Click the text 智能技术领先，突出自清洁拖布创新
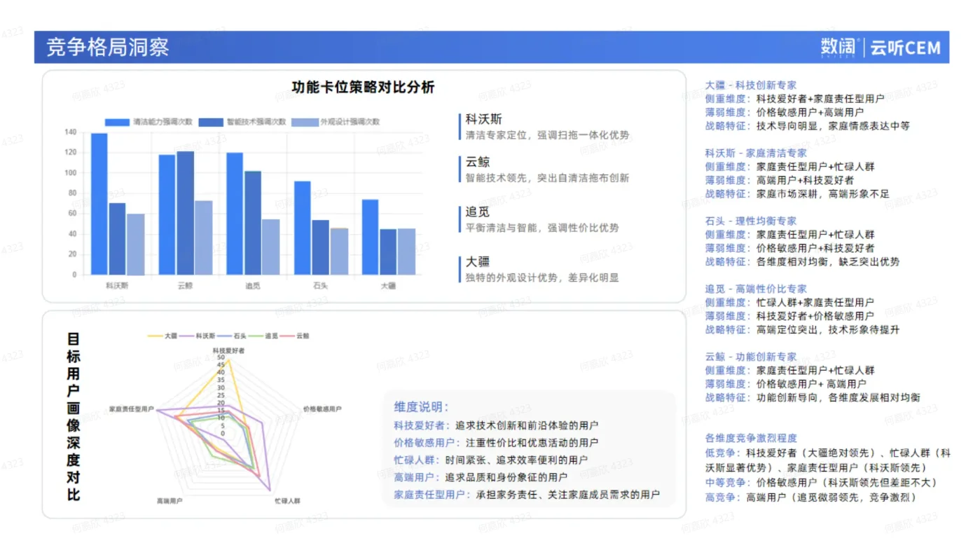 548,178
